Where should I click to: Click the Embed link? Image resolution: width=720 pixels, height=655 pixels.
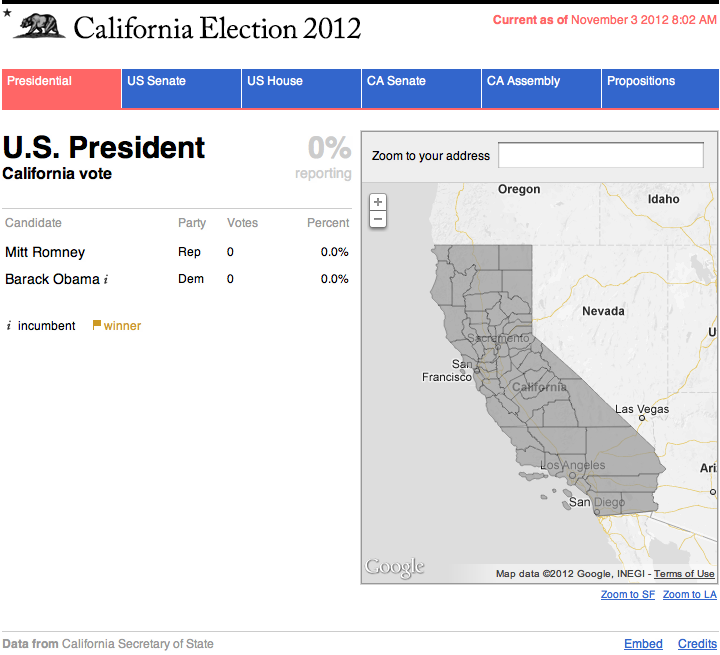click(643, 644)
